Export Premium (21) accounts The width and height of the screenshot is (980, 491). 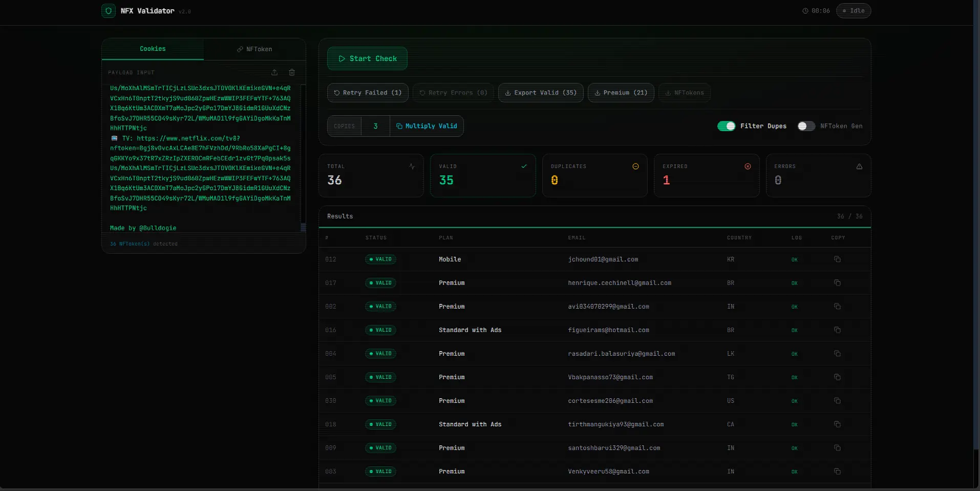click(x=621, y=93)
